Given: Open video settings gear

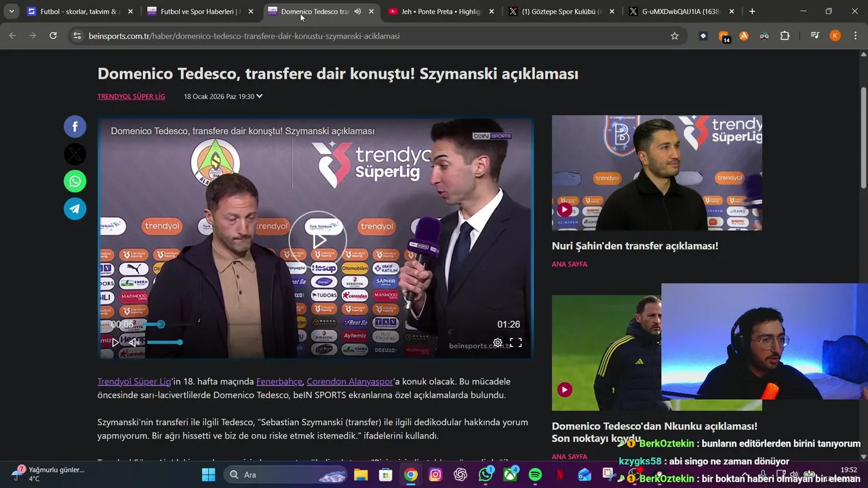Looking at the screenshot, I should coord(498,343).
